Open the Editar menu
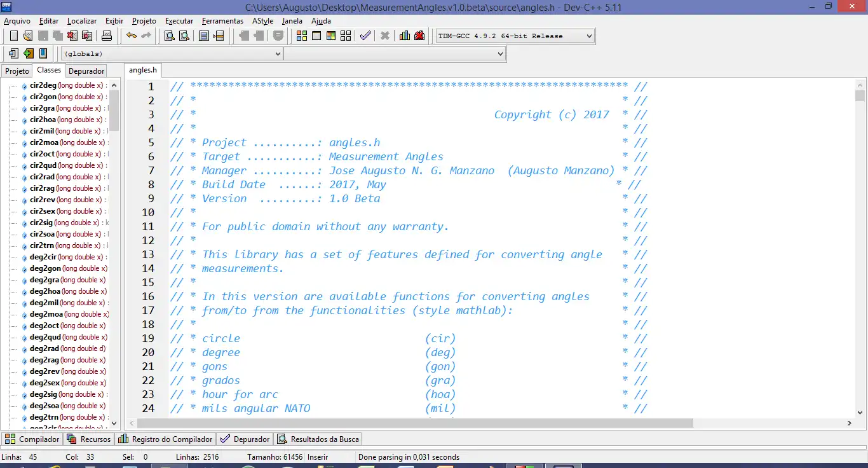 point(49,21)
